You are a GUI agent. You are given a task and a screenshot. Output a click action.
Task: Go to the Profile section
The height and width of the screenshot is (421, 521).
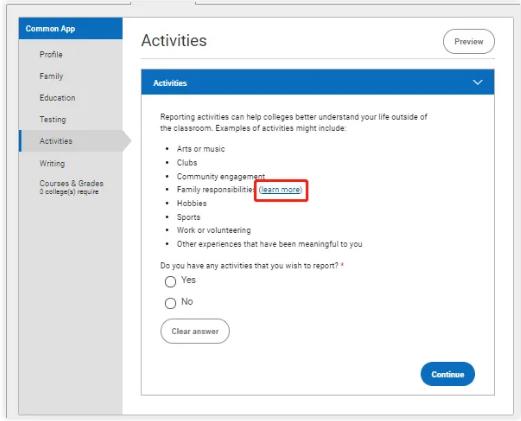(51, 54)
